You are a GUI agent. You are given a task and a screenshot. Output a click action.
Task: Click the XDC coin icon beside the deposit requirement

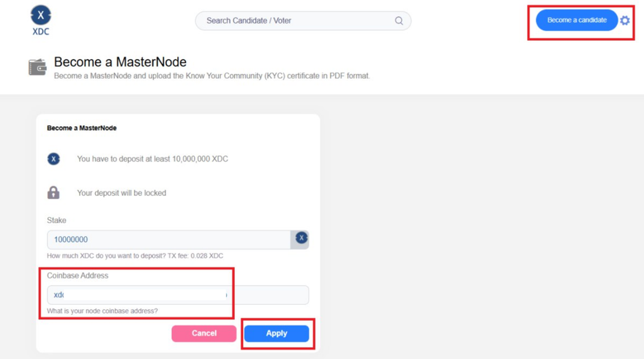coord(53,159)
